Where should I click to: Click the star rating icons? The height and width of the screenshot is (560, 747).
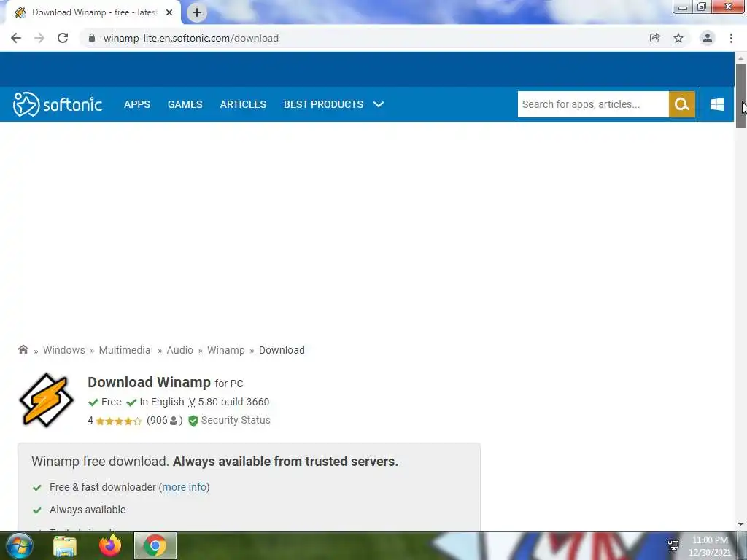pyautogui.click(x=119, y=421)
